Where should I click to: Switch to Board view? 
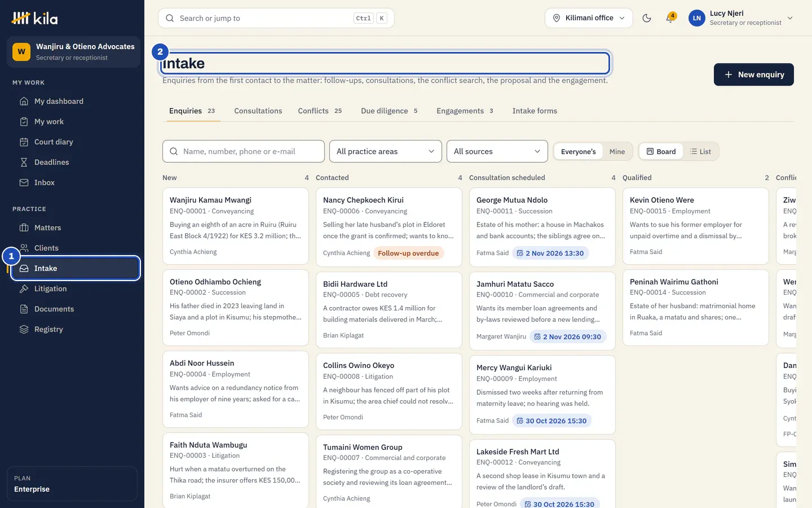pyautogui.click(x=661, y=151)
